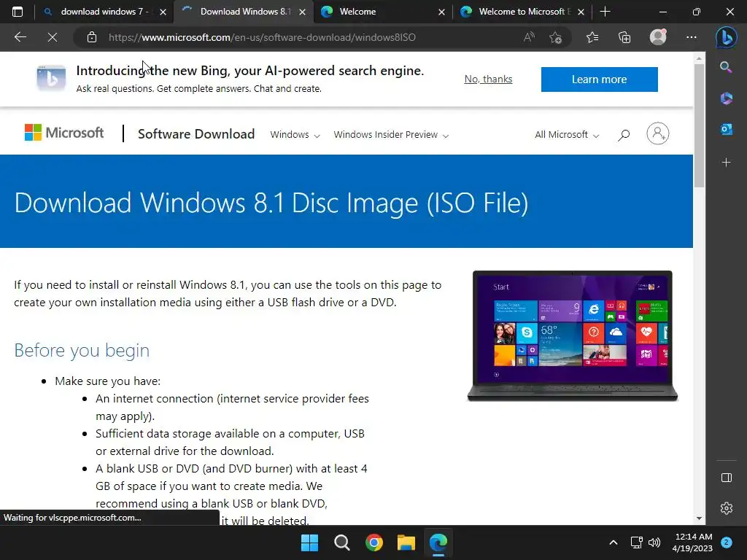Screen dimensions: 747x560
Task: Open Microsoft 365 sidebar icon
Action: tap(726, 98)
